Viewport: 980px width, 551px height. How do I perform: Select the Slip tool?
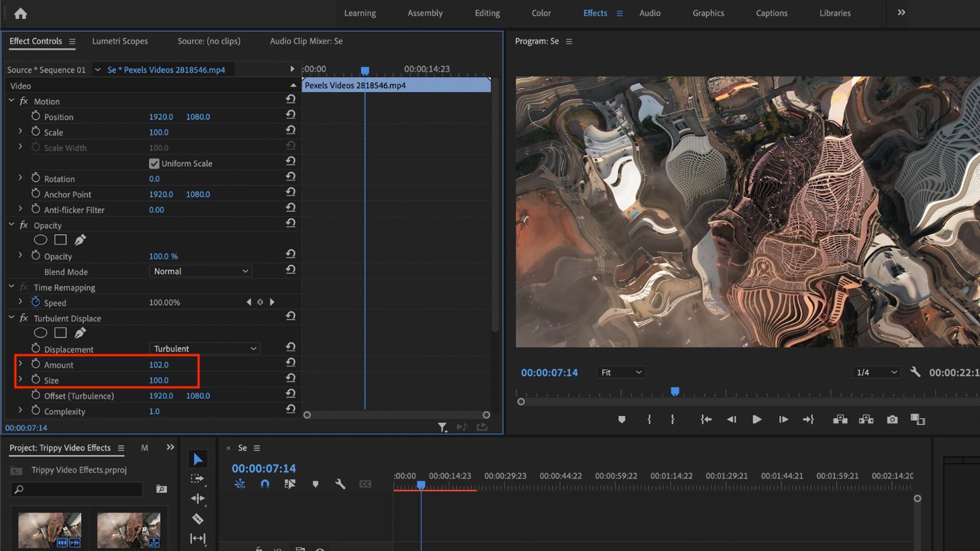pos(197,538)
